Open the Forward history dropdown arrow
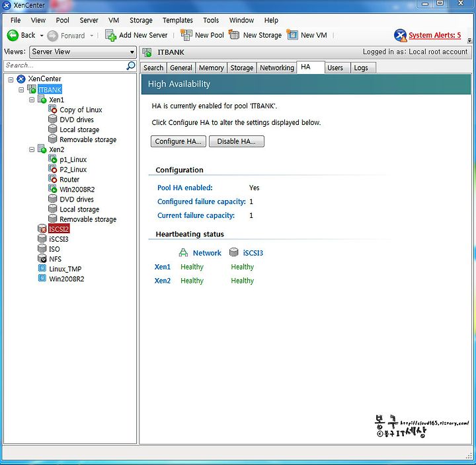The width and height of the screenshot is (476, 465). 92,36
